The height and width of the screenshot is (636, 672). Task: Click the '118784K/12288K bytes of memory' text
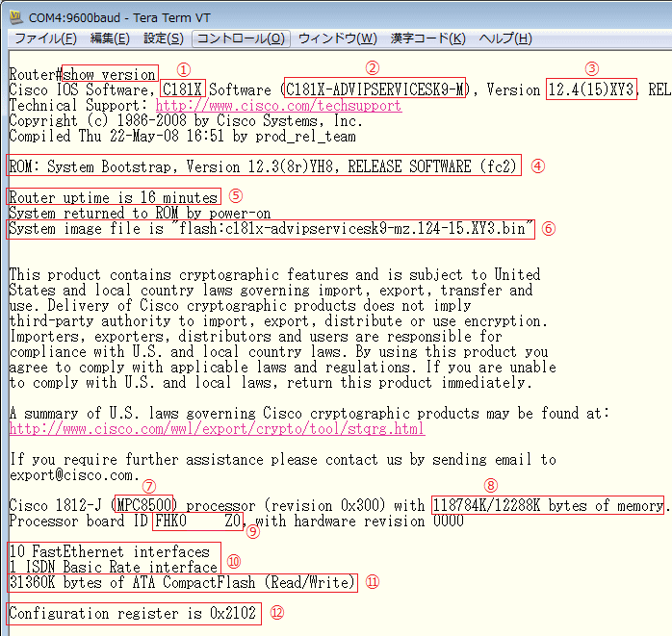[x=548, y=505]
